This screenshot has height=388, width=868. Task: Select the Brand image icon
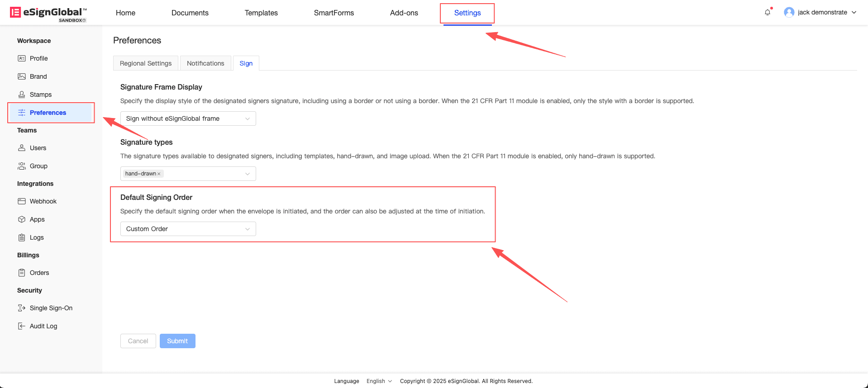coord(21,76)
